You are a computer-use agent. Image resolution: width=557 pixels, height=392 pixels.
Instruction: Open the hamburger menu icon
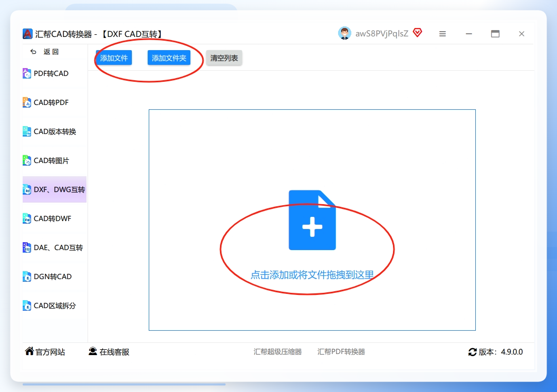point(442,34)
